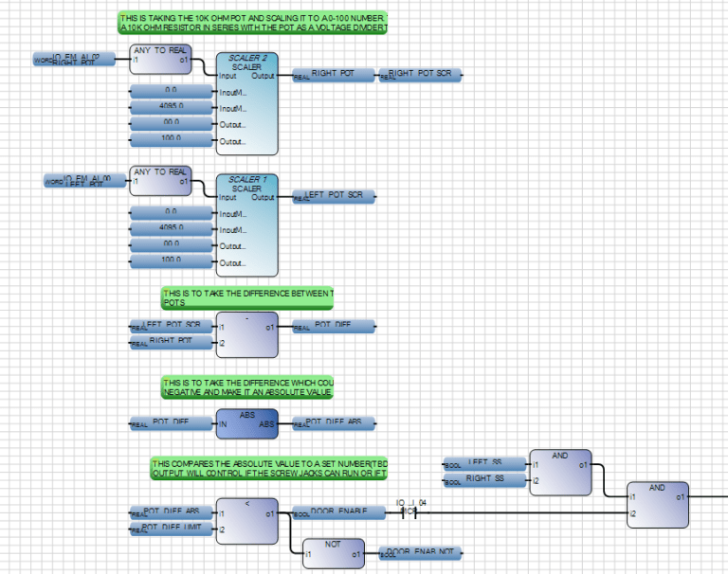The width and height of the screenshot is (728, 574).
Task: Select the AND block with LEFT_SS input
Action: pyautogui.click(x=560, y=473)
